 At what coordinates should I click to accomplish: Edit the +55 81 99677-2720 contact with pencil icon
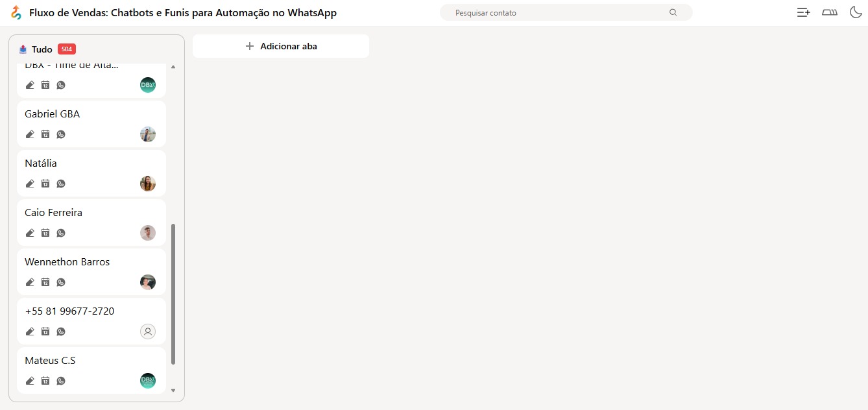pos(30,332)
